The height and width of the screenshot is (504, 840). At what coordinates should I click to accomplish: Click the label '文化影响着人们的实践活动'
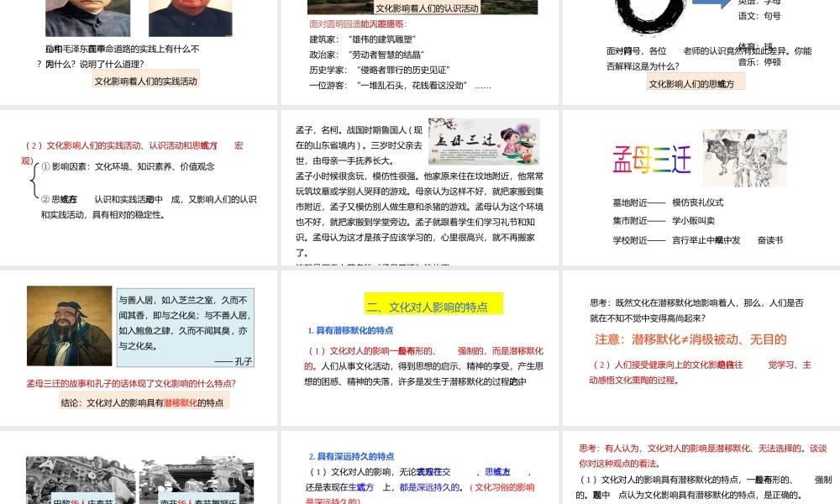click(145, 81)
